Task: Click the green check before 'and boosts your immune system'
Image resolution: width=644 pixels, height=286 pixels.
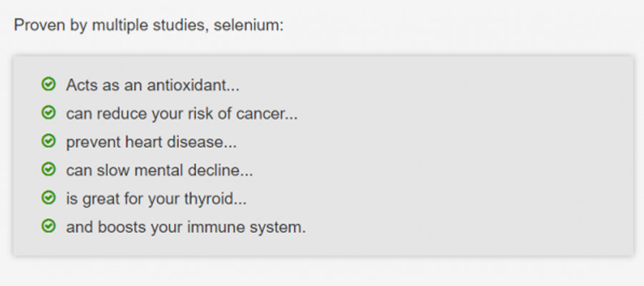Action: [x=49, y=226]
